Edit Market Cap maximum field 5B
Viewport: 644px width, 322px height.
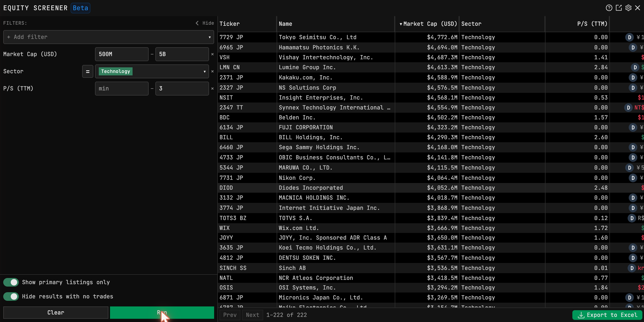182,54
